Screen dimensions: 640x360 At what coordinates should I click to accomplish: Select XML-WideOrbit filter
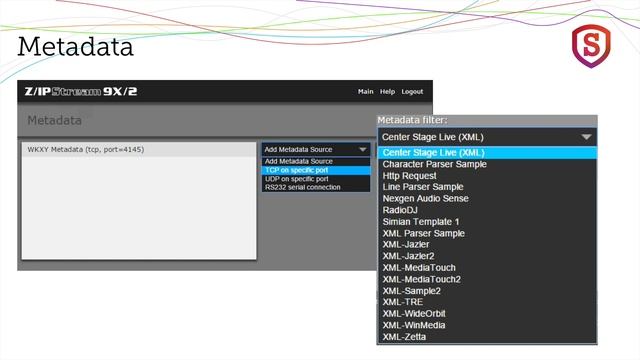click(x=487, y=314)
